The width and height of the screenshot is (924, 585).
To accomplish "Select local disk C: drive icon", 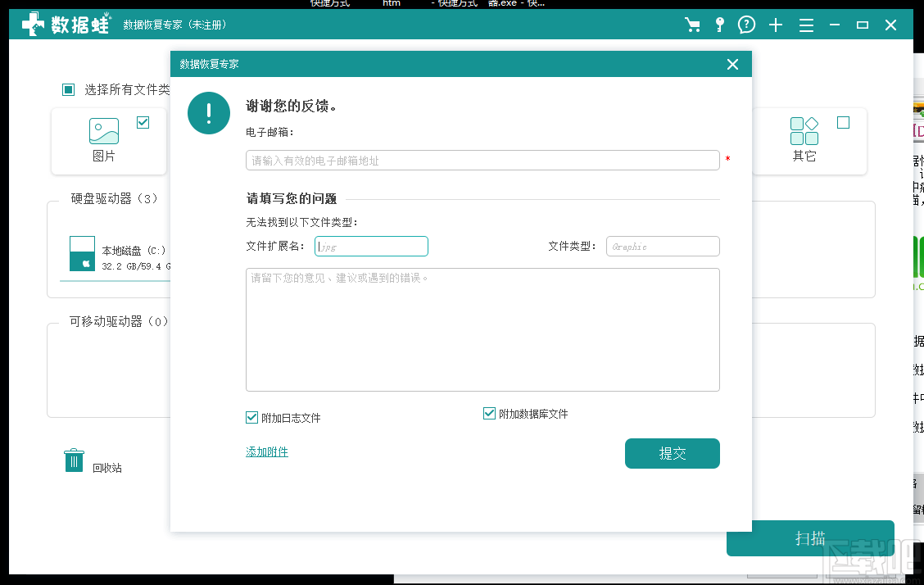I will point(82,254).
